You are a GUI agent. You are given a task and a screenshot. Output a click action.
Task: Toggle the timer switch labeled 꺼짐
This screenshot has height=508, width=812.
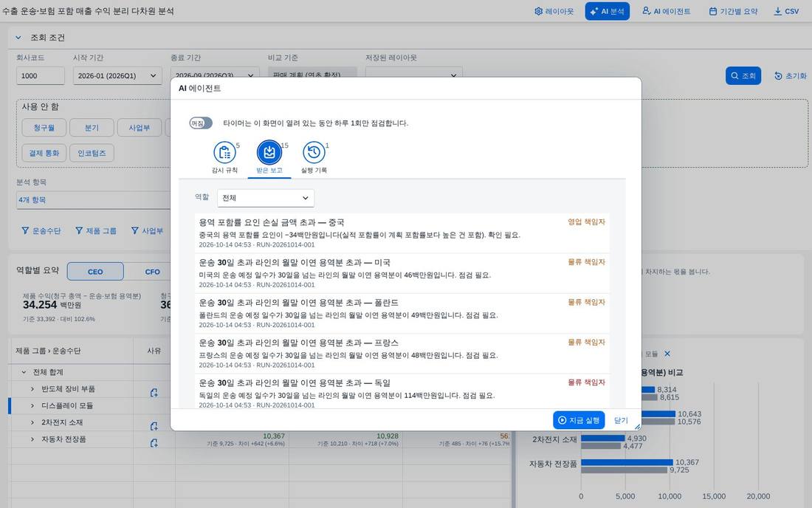[201, 123]
